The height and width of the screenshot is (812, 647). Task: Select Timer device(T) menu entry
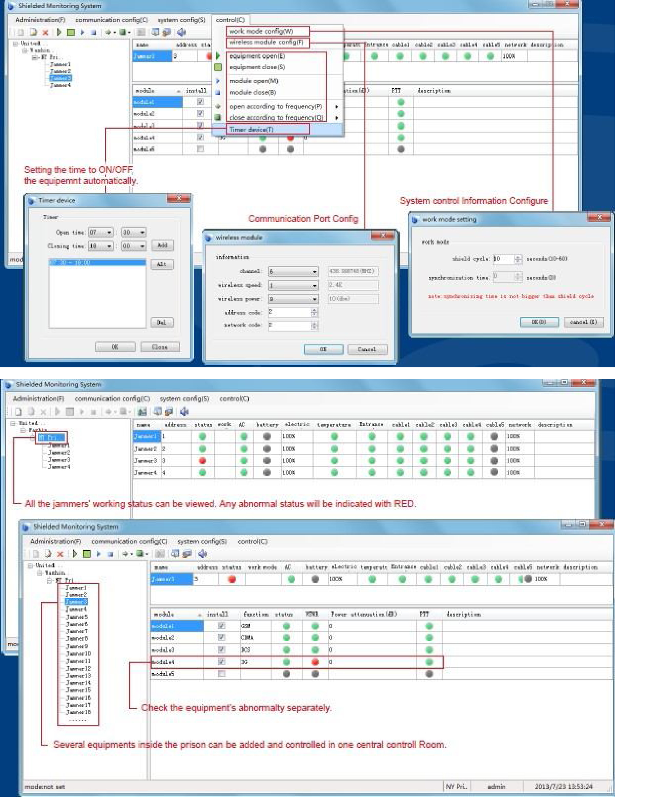[252, 129]
